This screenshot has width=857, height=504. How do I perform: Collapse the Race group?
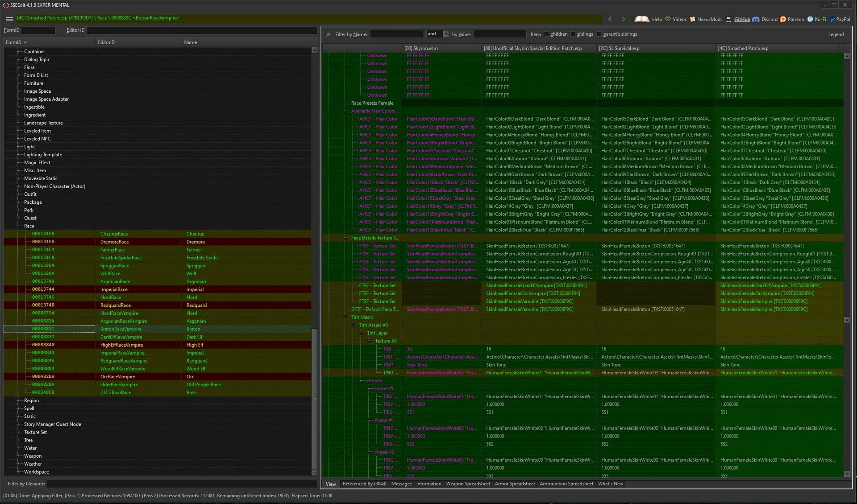(18, 226)
